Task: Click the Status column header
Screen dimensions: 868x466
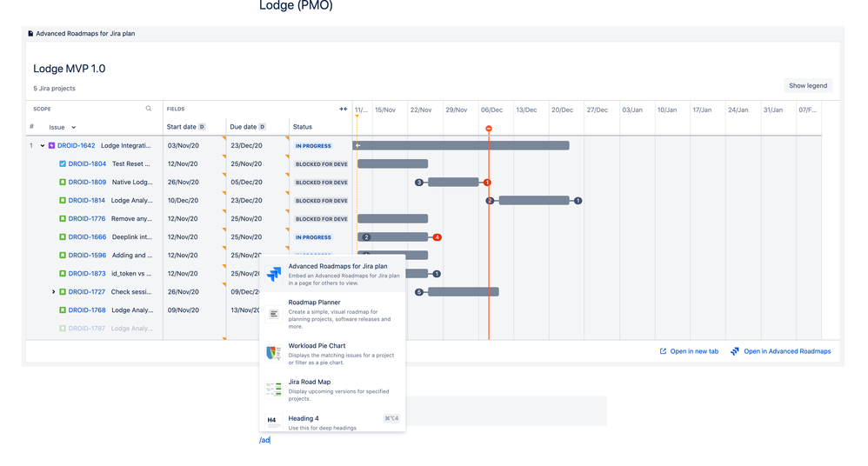Action: pos(303,127)
